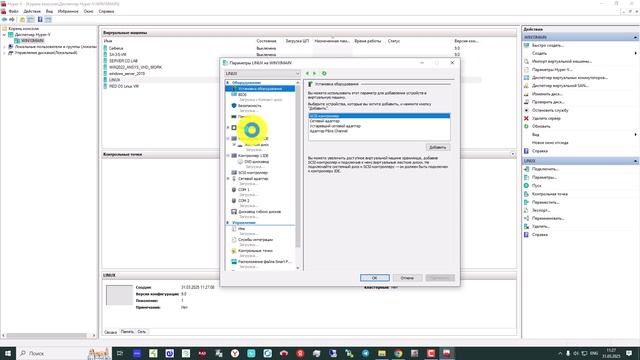Expand IDE Controller 1 node

pyautogui.click(x=228, y=156)
